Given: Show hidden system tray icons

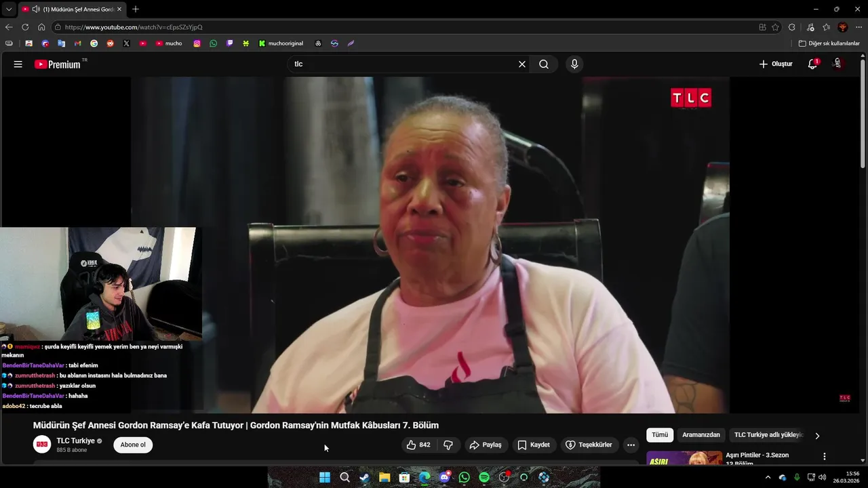Looking at the screenshot, I should click(768, 477).
